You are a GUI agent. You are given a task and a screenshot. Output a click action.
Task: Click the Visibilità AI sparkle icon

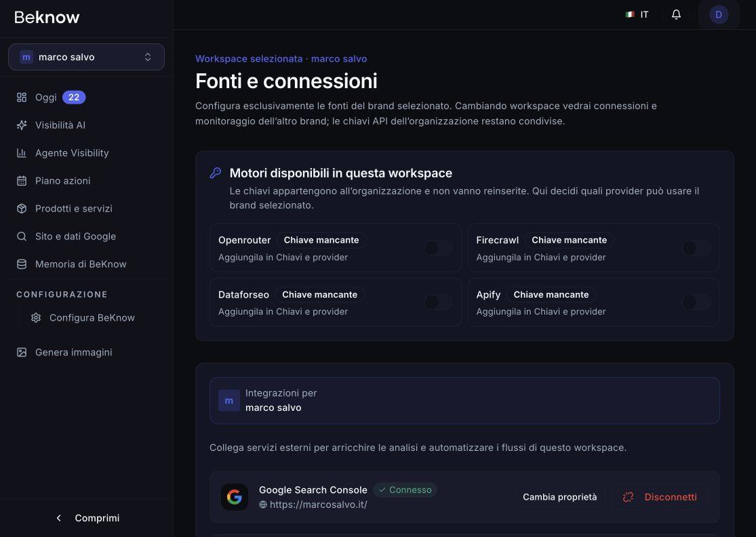(22, 125)
